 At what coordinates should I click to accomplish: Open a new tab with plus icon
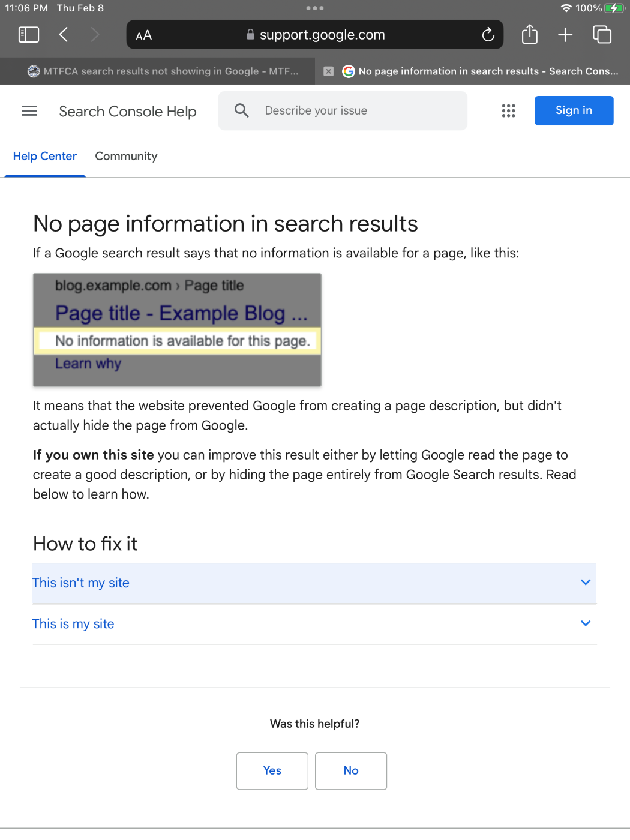click(x=565, y=35)
